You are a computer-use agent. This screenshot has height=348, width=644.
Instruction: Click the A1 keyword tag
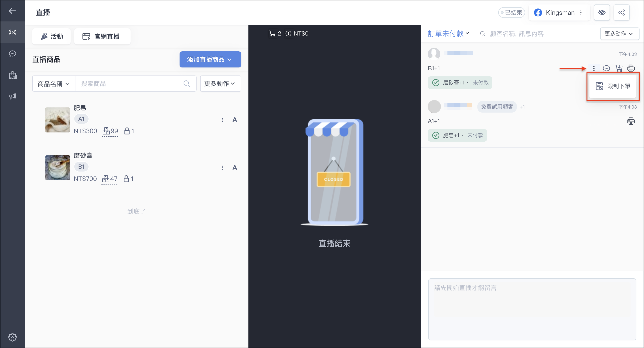click(x=81, y=119)
